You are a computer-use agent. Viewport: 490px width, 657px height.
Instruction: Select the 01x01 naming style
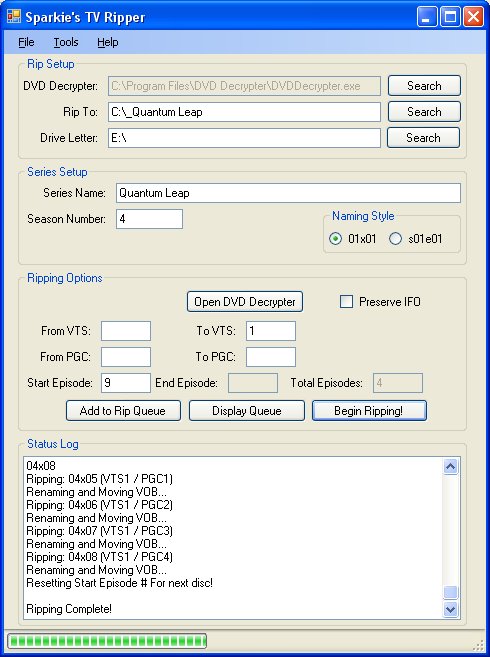pyautogui.click(x=335, y=239)
